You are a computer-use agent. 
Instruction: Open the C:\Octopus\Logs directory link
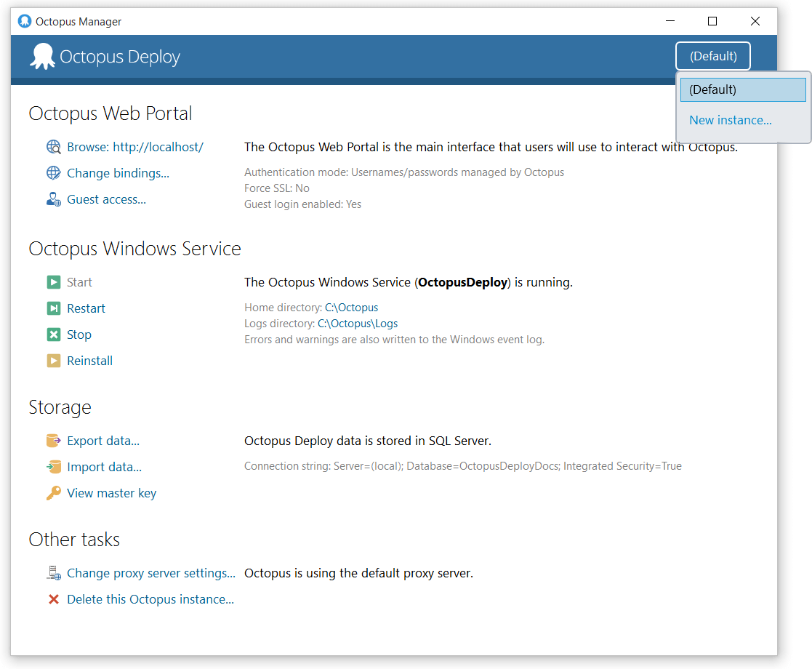pyautogui.click(x=358, y=324)
